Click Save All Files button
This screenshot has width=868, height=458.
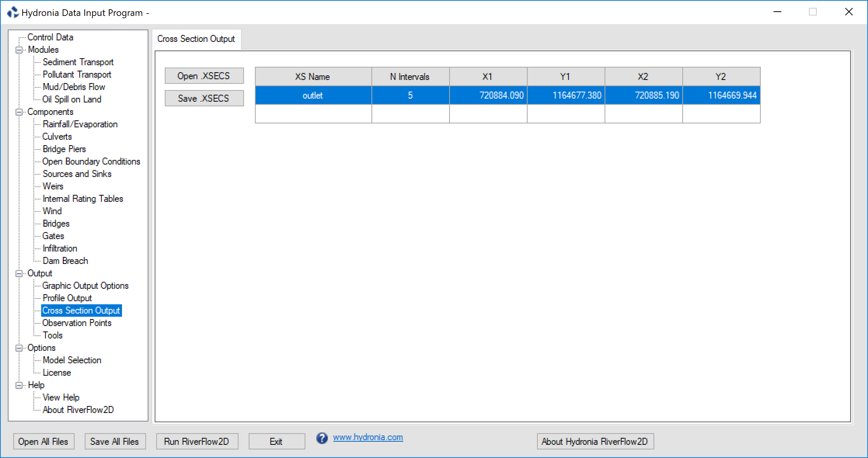point(115,442)
